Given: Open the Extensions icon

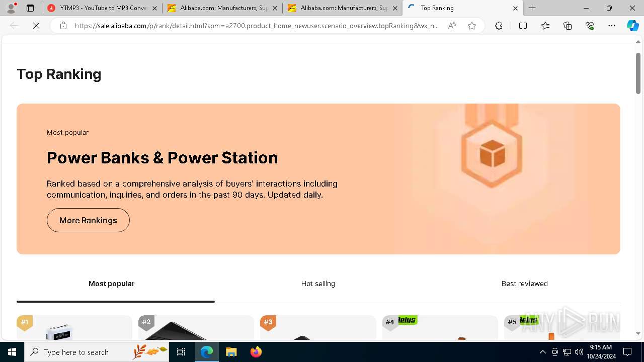Looking at the screenshot, I should click(499, 26).
